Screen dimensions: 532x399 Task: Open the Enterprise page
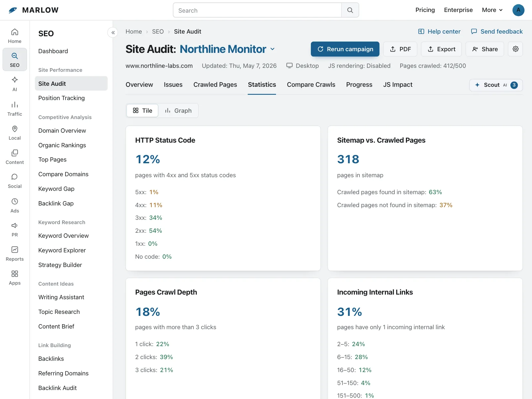tap(458, 10)
